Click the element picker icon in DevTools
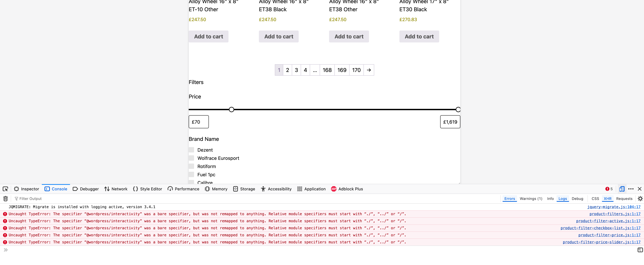 point(5,189)
